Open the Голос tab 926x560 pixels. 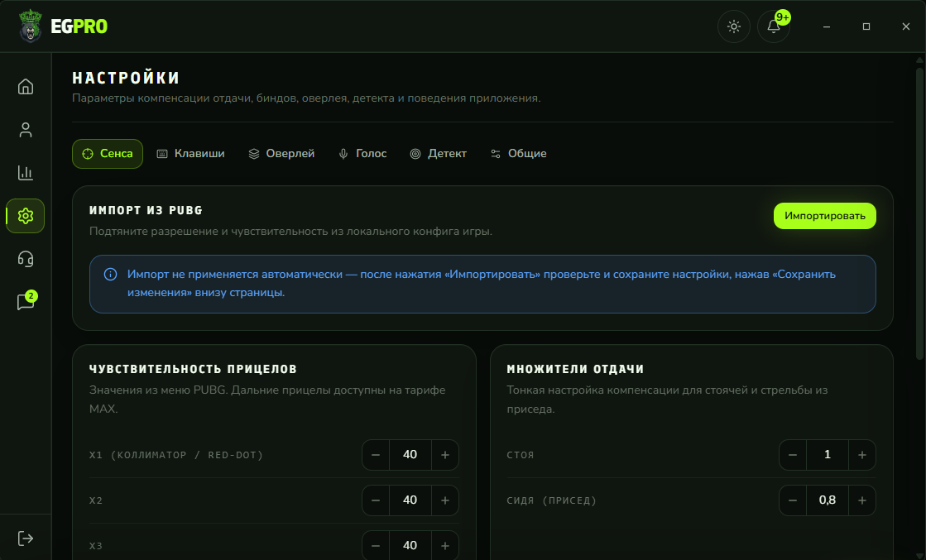click(x=362, y=154)
